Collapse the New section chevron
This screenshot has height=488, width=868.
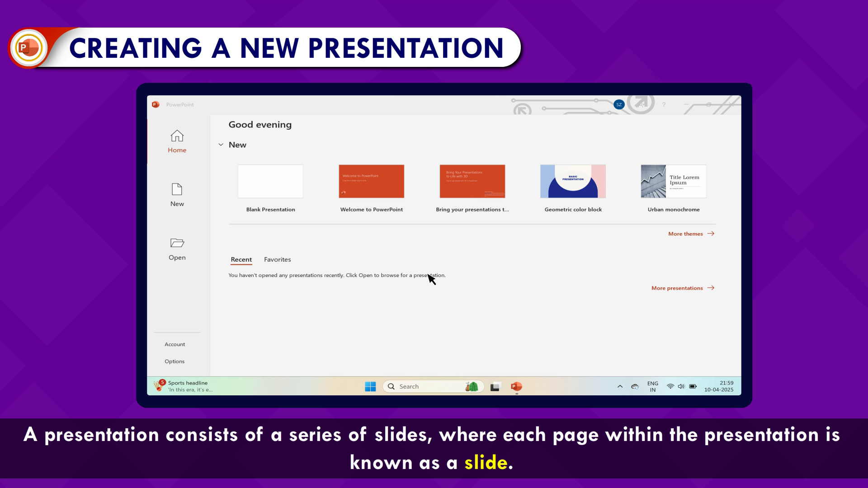(221, 145)
